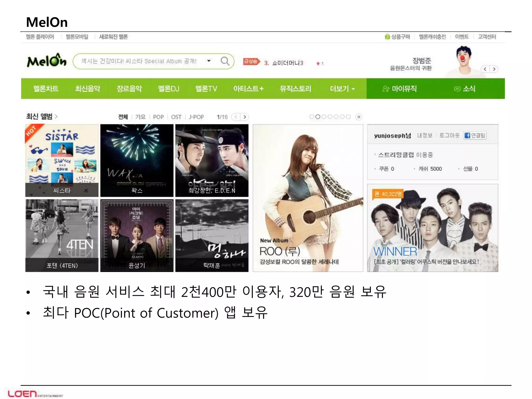
Task: Select the first carousel dot
Action: [311, 117]
